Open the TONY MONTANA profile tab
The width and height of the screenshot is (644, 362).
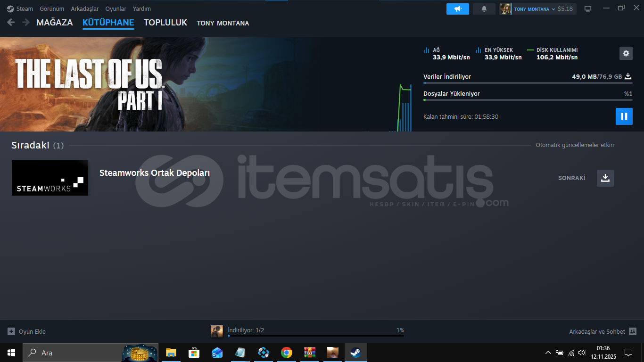(223, 23)
